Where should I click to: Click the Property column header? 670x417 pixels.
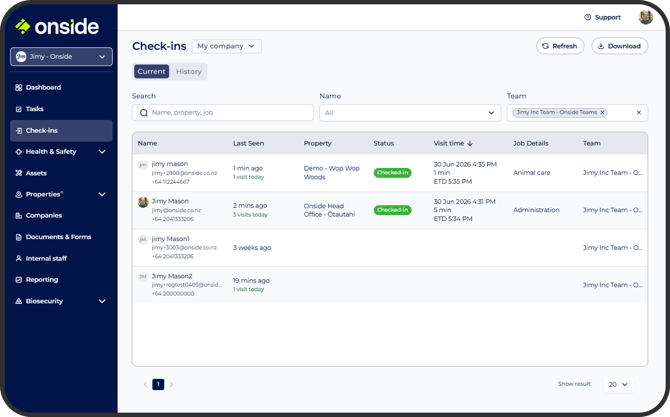tap(317, 144)
